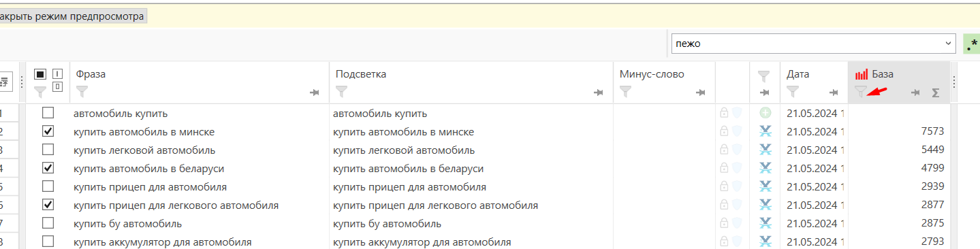The width and height of the screenshot is (980, 249).
Task: Check the box for автомобиль купить
Action: click(48, 113)
